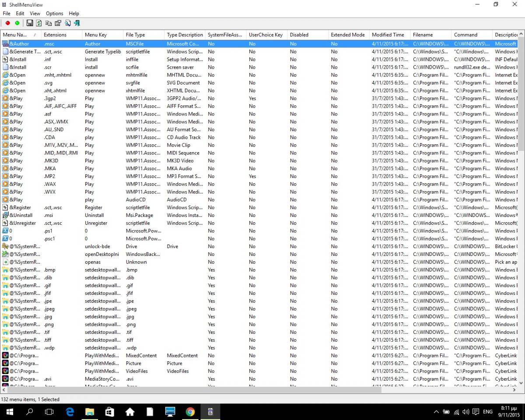The width and height of the screenshot is (525, 420).
Task: Click the horizontal scrollbar at the bottom
Action: tap(192, 389)
